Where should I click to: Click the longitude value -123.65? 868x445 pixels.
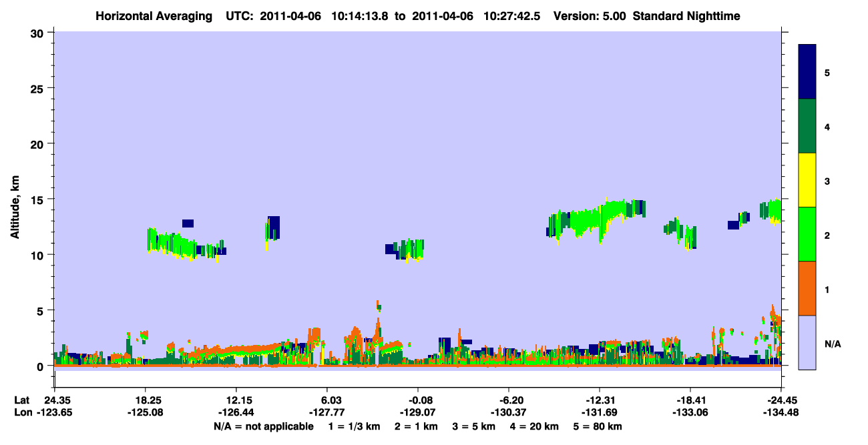click(x=54, y=412)
